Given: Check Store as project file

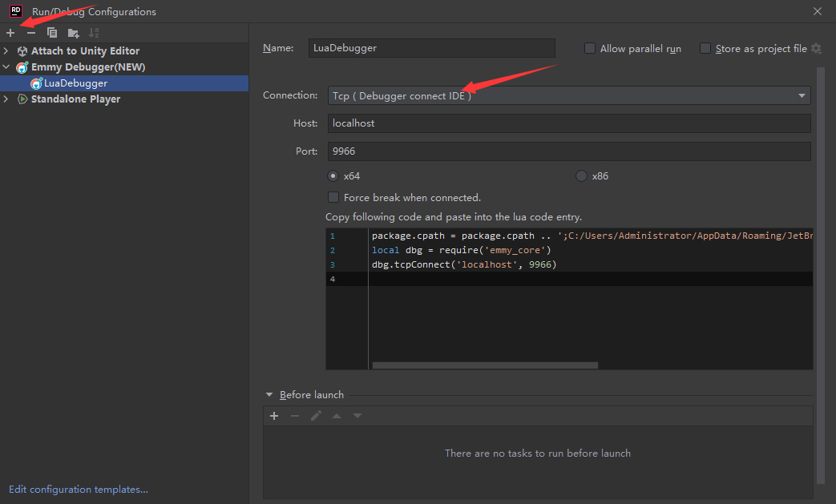Looking at the screenshot, I should 705,48.
